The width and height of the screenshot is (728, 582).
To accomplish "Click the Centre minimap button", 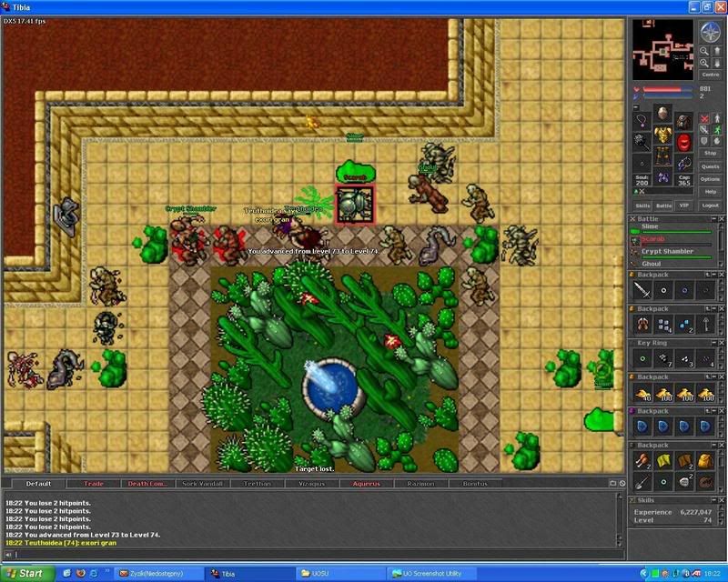I will click(x=711, y=75).
